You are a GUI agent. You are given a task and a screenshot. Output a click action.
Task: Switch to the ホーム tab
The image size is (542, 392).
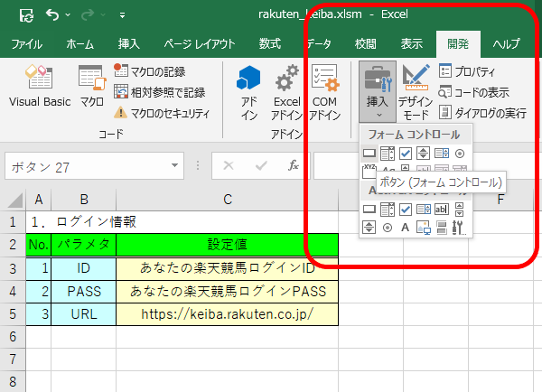[79, 44]
